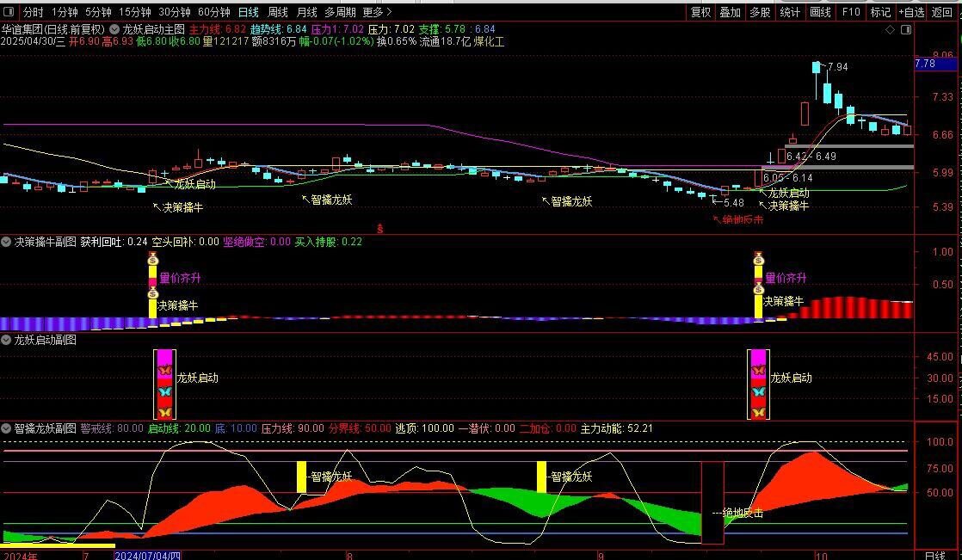Select the 60分钟 period tab
Screen dimensions: 962x560
(214, 12)
